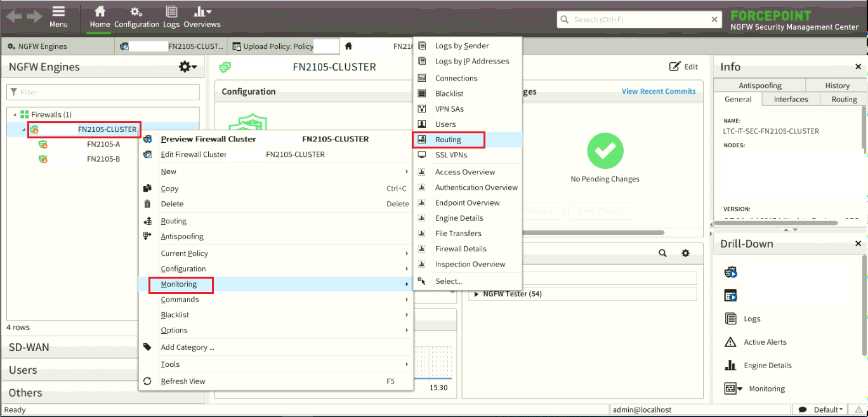
Task: Select Routing in Monitoring submenu
Action: click(x=448, y=140)
